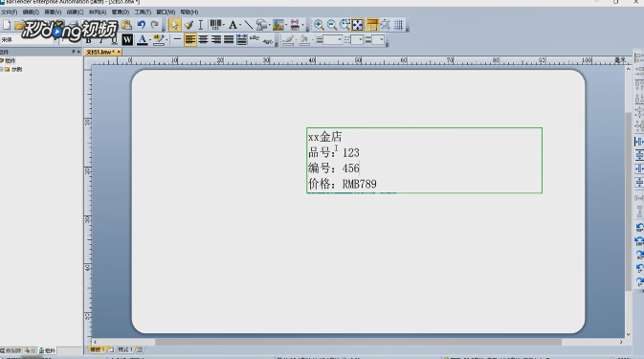
Task: Toggle bold formatting
Action: tap(88, 40)
